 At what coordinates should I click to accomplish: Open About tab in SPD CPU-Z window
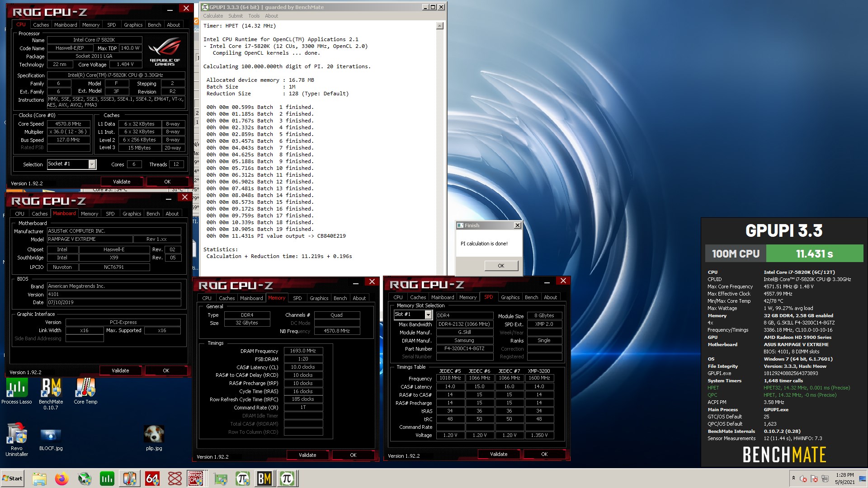[x=550, y=297]
